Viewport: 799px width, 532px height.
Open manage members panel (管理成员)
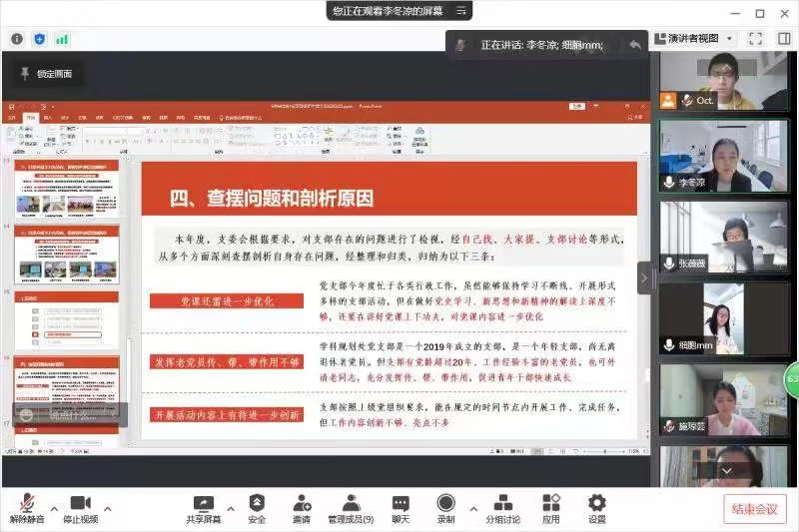tap(351, 504)
